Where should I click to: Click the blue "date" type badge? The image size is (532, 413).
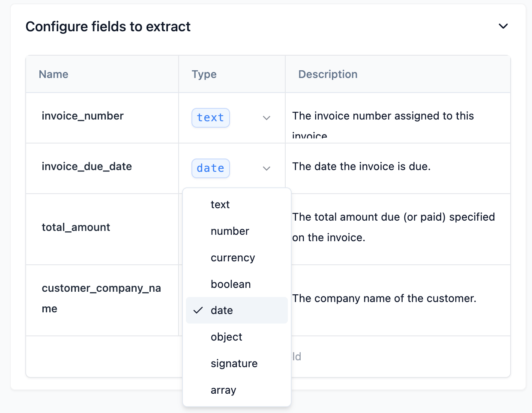[x=210, y=168]
